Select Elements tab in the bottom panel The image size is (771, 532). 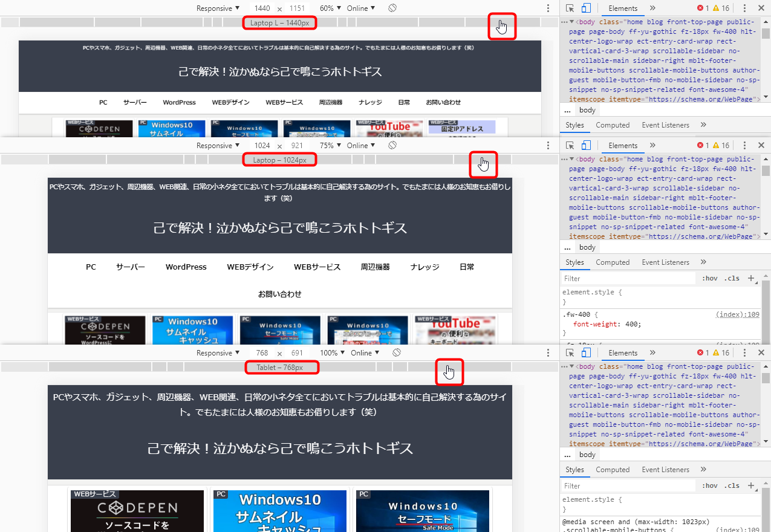pos(623,353)
